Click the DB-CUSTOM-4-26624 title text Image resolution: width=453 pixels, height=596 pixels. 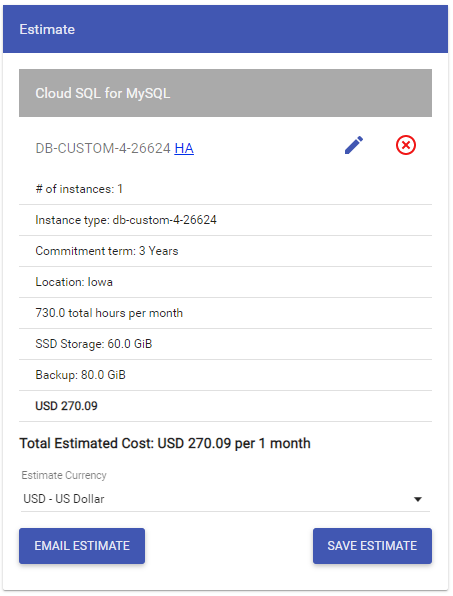coord(103,148)
